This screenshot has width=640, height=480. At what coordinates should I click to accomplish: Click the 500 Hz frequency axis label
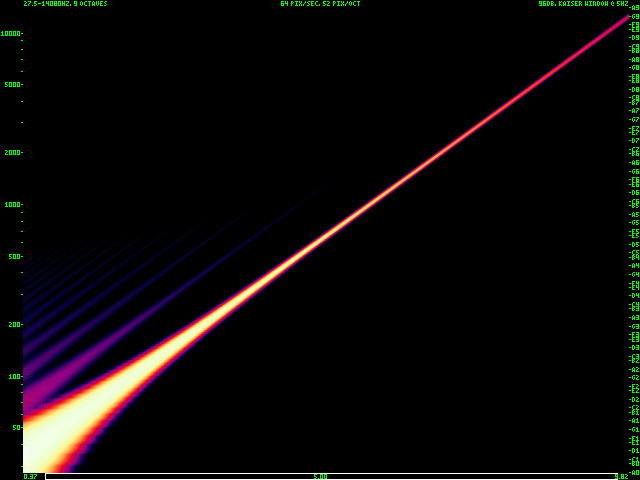coord(13,257)
